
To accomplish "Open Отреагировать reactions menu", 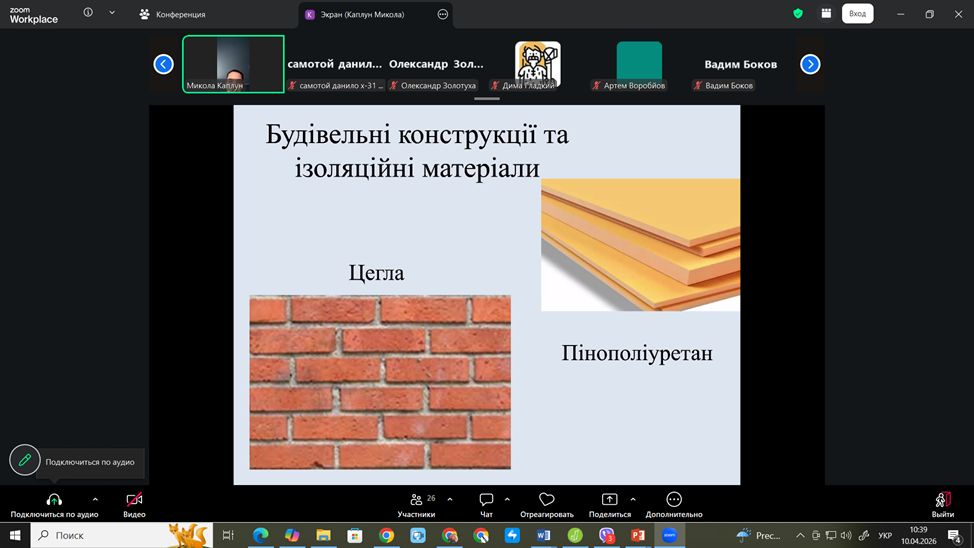I will pos(546,504).
